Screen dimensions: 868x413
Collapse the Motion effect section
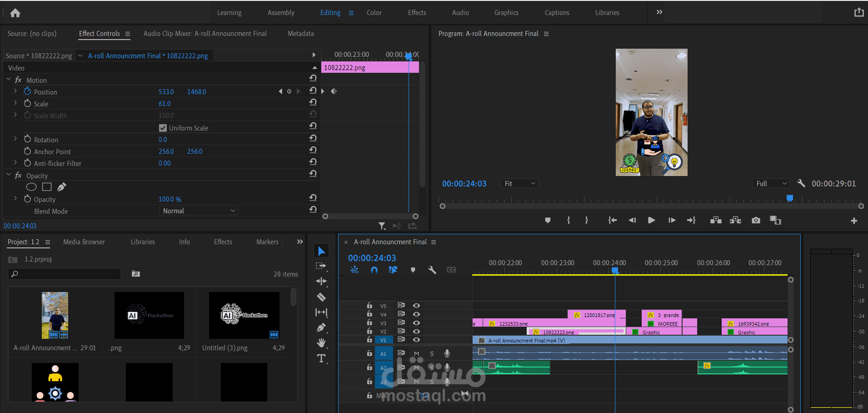point(9,80)
